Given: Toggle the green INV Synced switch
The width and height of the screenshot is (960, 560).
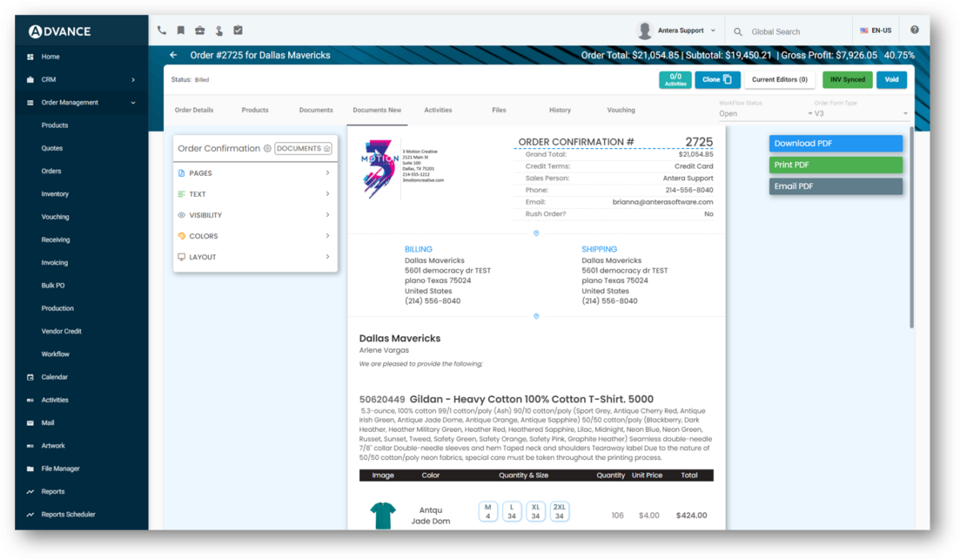Looking at the screenshot, I should coord(848,80).
